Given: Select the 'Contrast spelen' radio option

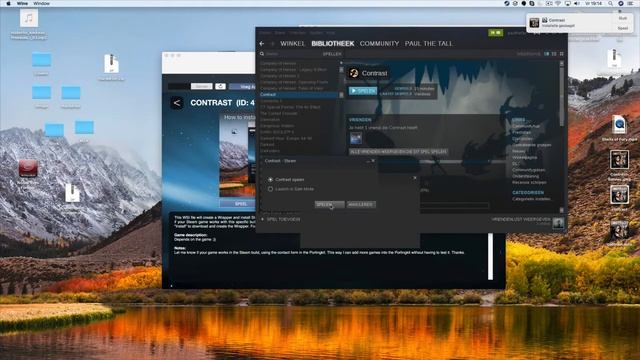Looking at the screenshot, I should coord(270,180).
